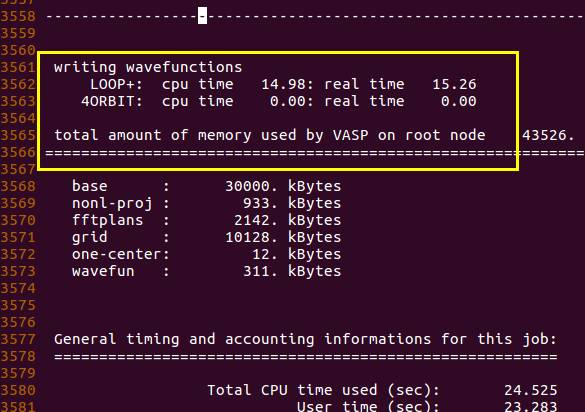This screenshot has height=412, width=585.
Task: Click the 'one-center' label
Action: pos(116,254)
